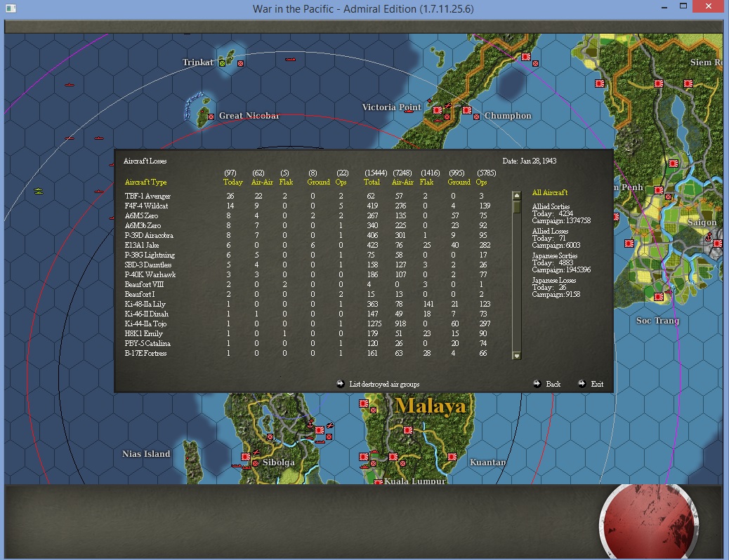Click the Back label
Screen dimensions: 729x560
click(553, 384)
